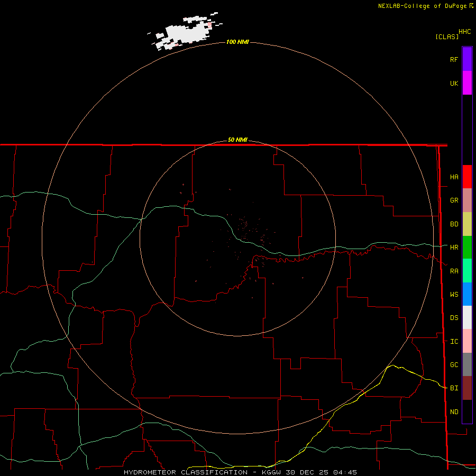This screenshot has width=476, height=476.
Task: Click the GC legend label
Action: (454, 365)
